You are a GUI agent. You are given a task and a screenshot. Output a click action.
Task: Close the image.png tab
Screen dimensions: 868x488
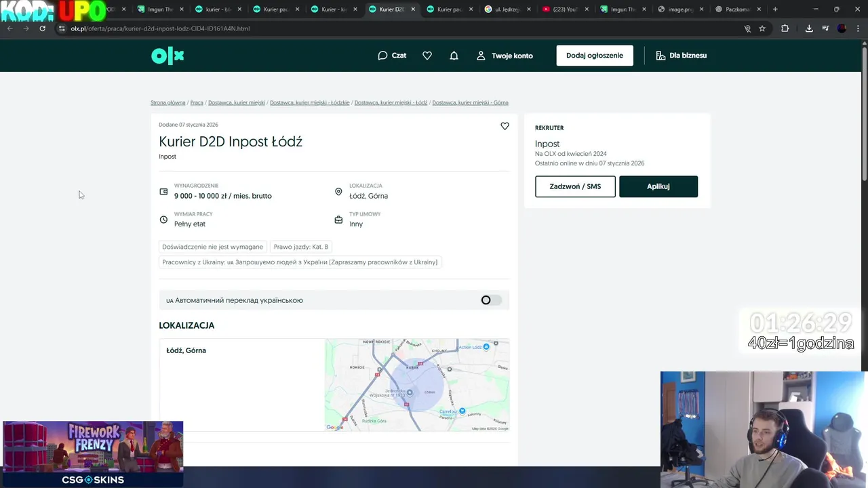point(701,9)
